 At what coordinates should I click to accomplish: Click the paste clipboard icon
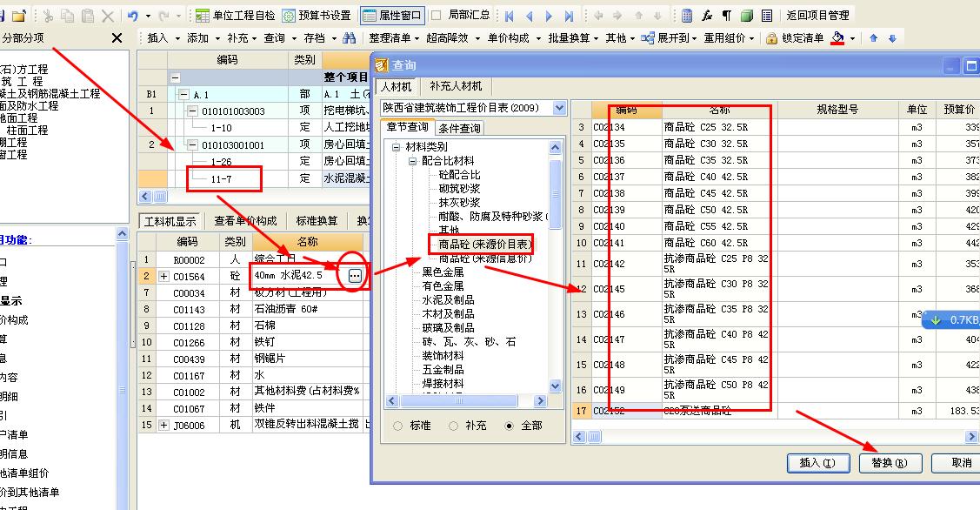pos(88,16)
